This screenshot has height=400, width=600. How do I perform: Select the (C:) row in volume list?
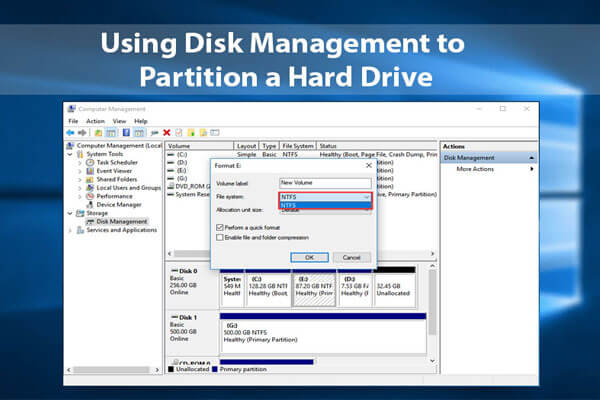point(302,155)
